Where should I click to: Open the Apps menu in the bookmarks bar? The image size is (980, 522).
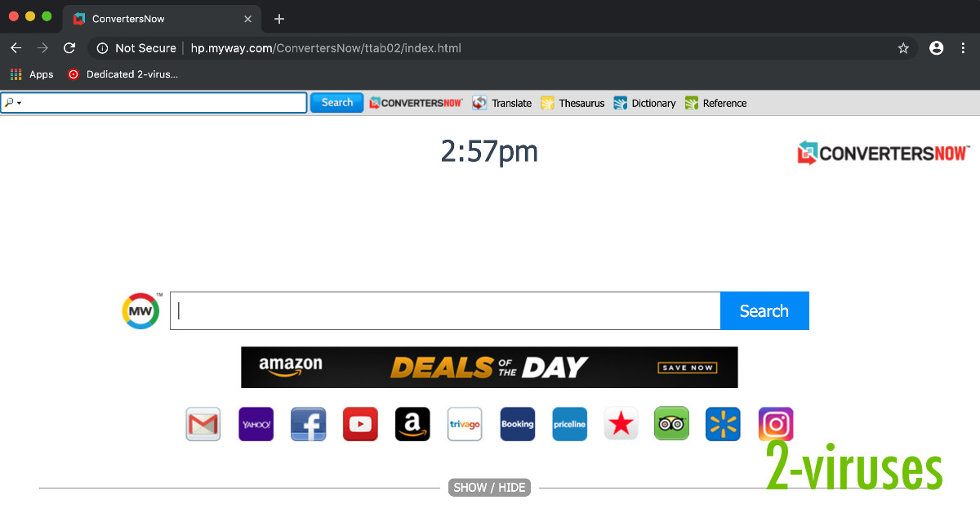[31, 74]
